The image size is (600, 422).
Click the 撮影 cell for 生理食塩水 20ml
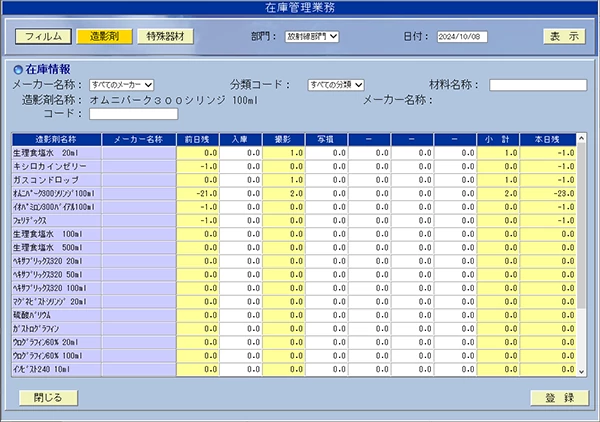coord(284,153)
